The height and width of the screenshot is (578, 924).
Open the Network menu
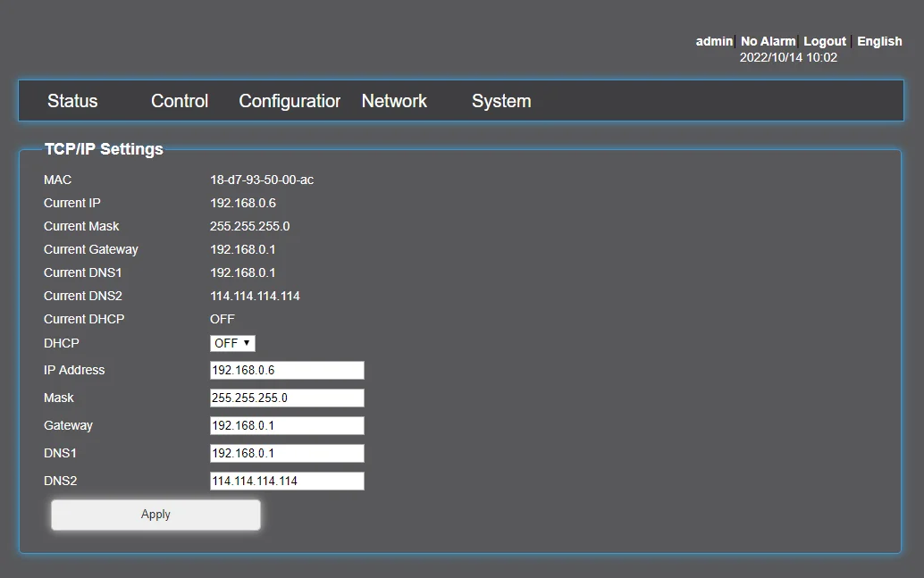tap(394, 101)
